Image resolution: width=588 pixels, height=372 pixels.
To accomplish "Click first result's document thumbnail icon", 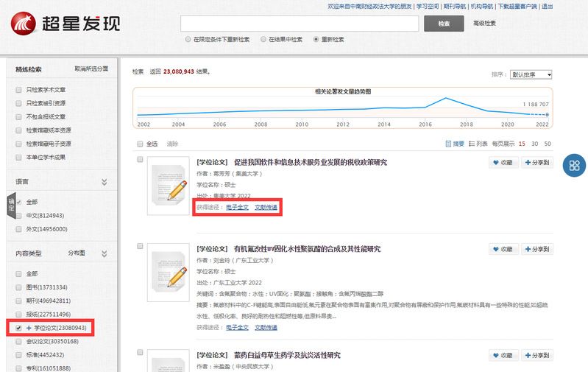I will [x=168, y=185].
